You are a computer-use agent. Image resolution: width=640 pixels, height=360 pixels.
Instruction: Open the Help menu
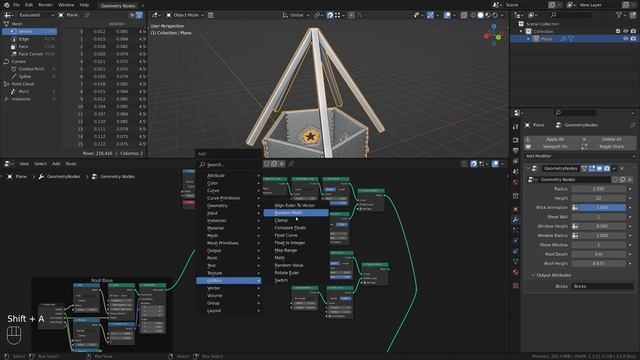coord(84,5)
